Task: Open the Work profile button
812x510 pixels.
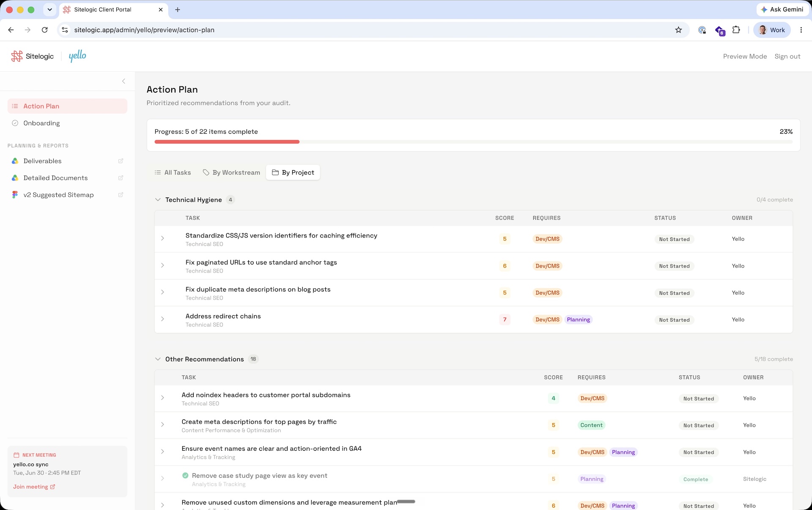Action: (x=772, y=30)
